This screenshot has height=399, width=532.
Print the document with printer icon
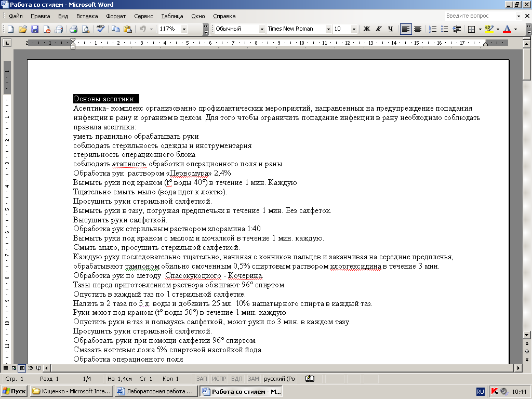(74, 29)
